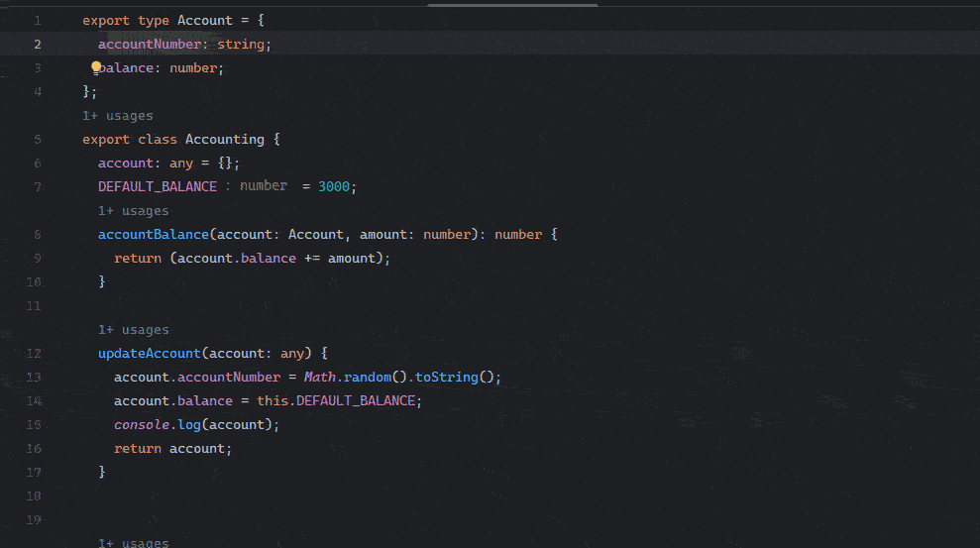Open usages hint above updateAccount method

click(x=133, y=330)
